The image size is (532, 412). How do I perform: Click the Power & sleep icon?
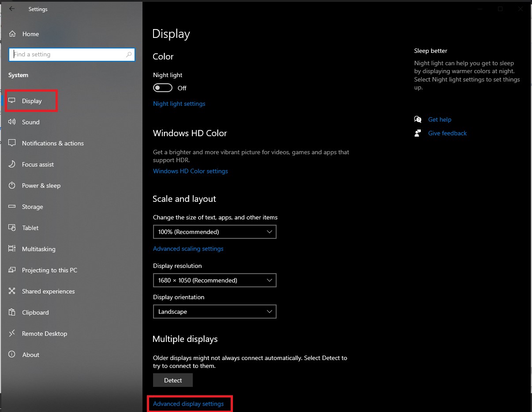coord(12,186)
